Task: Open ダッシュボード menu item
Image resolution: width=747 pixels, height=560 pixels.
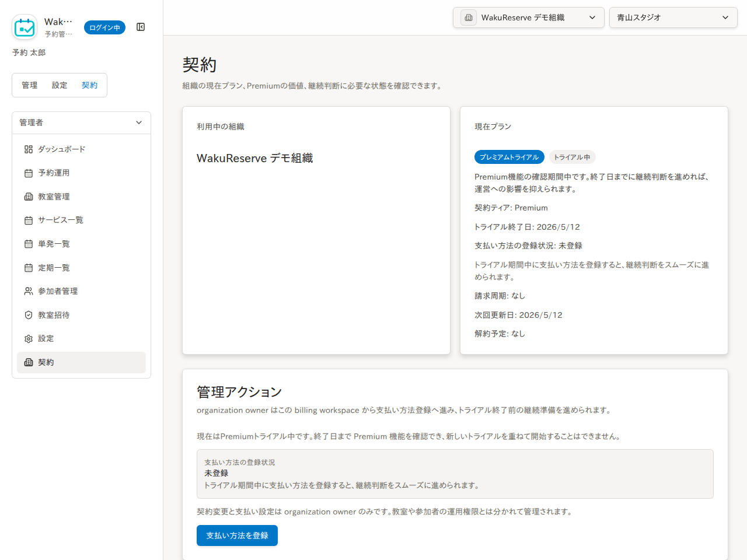Action: [x=81, y=149]
